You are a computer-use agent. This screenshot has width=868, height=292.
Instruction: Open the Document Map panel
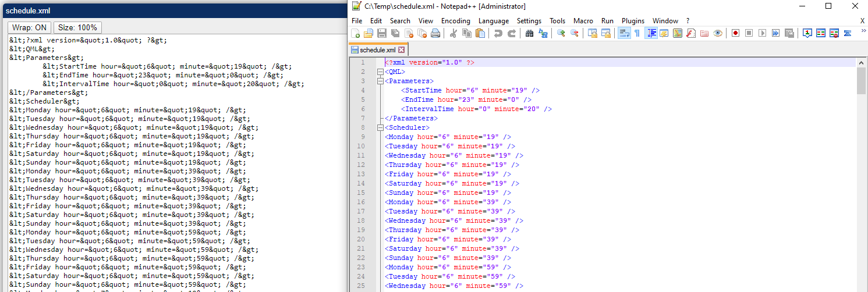click(678, 33)
